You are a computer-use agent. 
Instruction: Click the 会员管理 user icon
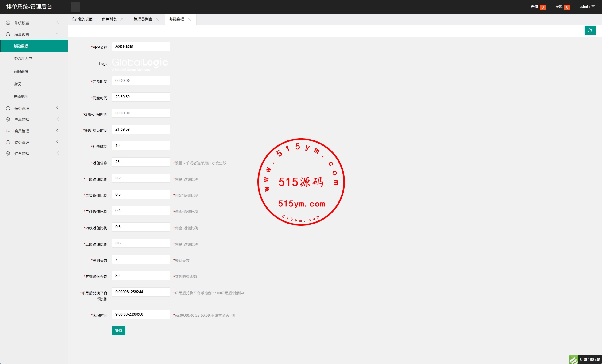point(8,131)
